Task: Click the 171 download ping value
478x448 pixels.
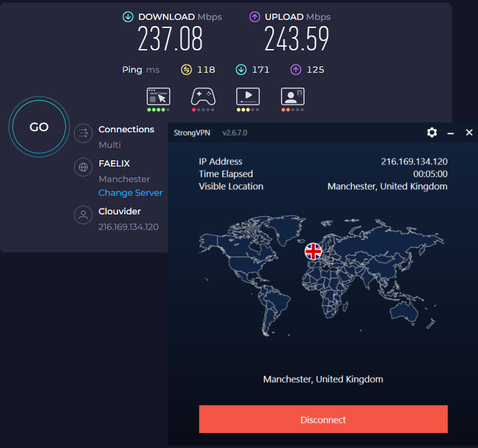Action: (x=260, y=70)
